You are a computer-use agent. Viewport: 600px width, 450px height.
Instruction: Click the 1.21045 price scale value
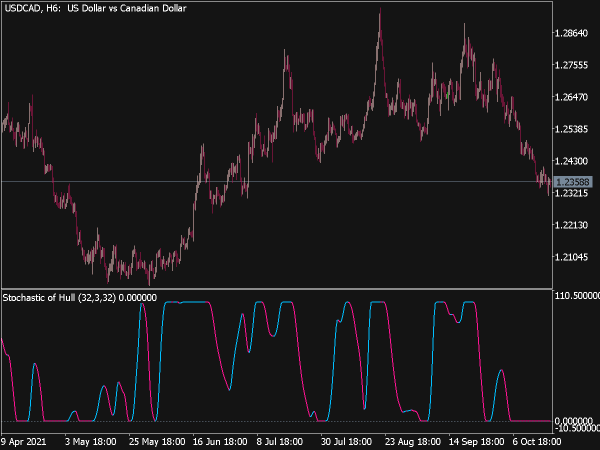click(571, 257)
